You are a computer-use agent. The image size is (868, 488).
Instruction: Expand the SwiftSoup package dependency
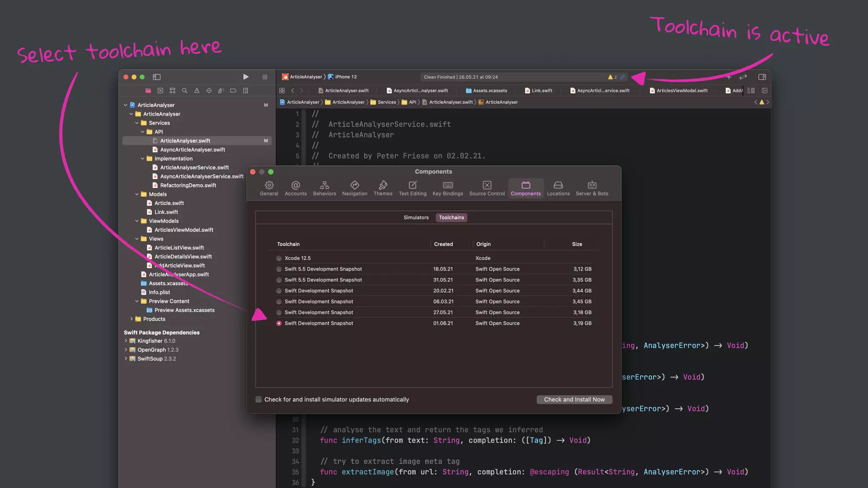(x=126, y=358)
